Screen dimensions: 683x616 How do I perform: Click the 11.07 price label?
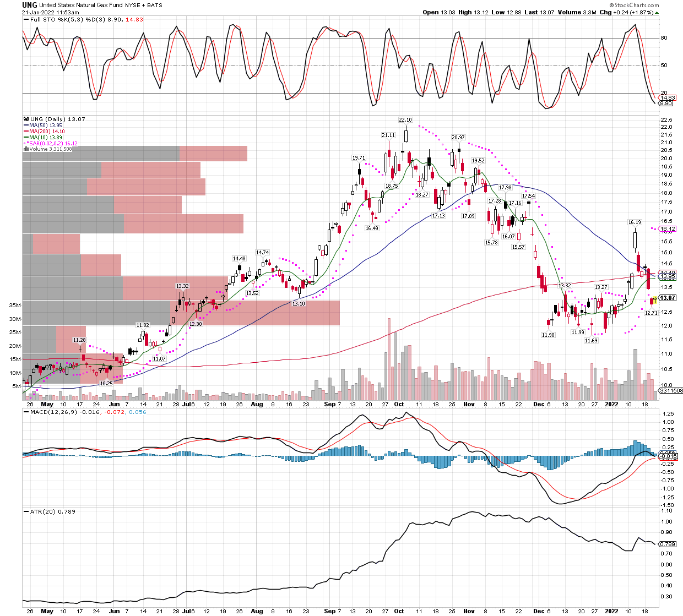[x=159, y=359]
